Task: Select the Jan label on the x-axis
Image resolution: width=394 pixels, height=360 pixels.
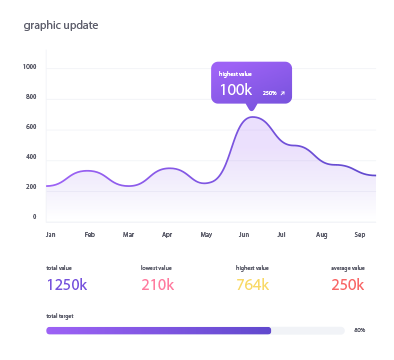Action: (x=51, y=235)
